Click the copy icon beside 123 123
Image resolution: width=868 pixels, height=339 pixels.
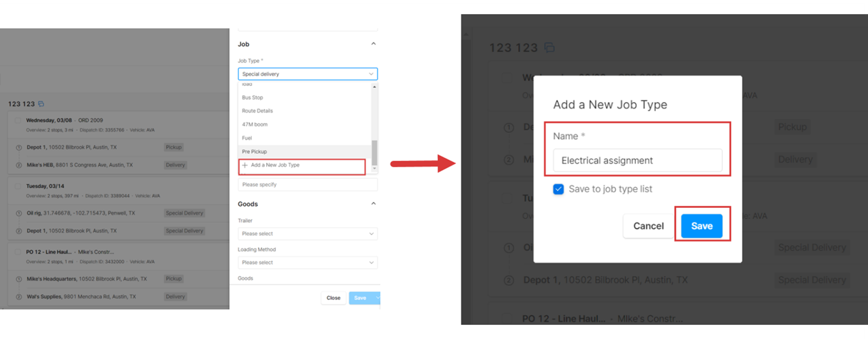tap(41, 104)
